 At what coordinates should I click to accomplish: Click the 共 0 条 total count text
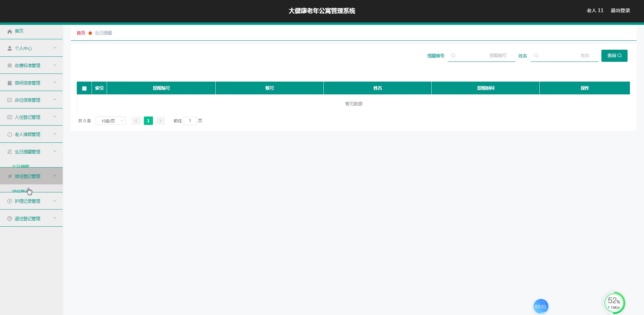pyautogui.click(x=85, y=121)
